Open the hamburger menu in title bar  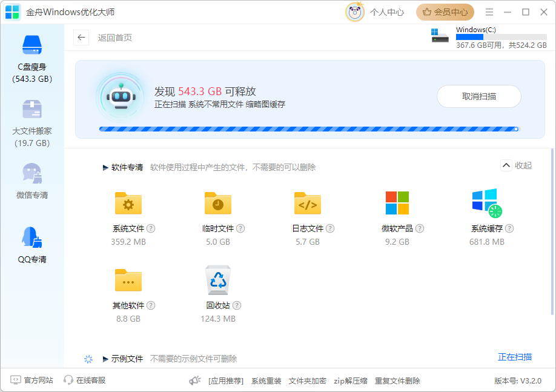[x=489, y=12]
